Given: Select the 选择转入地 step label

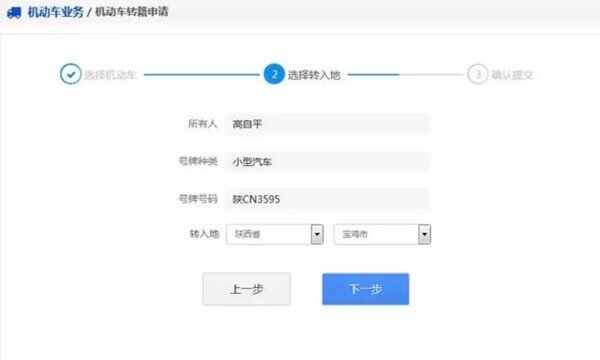Looking at the screenshot, I should coord(314,75).
